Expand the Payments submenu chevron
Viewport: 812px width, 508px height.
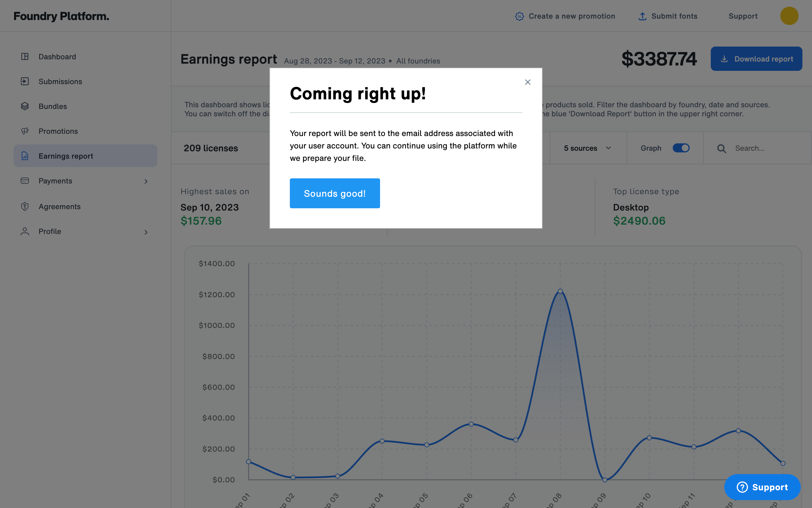click(x=146, y=181)
